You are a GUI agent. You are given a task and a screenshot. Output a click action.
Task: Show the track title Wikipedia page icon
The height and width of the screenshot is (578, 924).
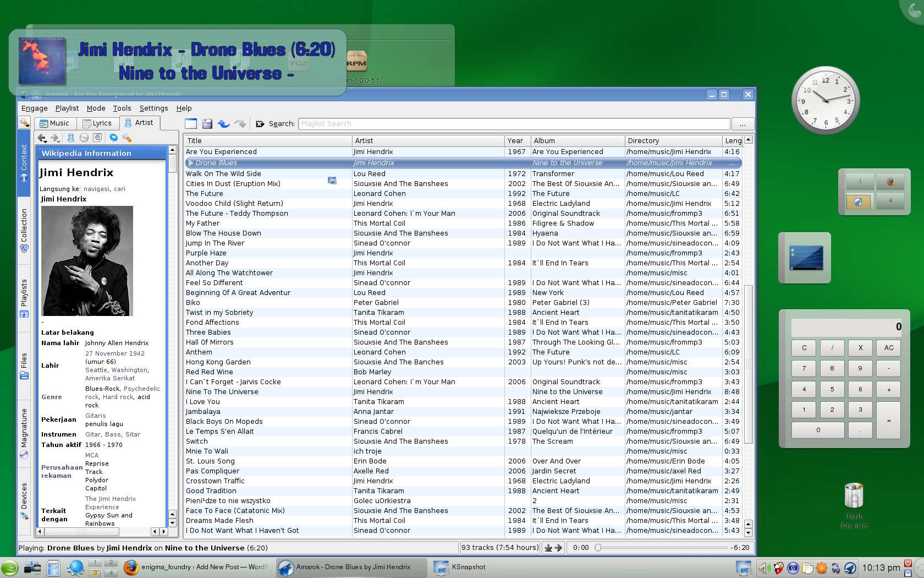[x=97, y=138]
